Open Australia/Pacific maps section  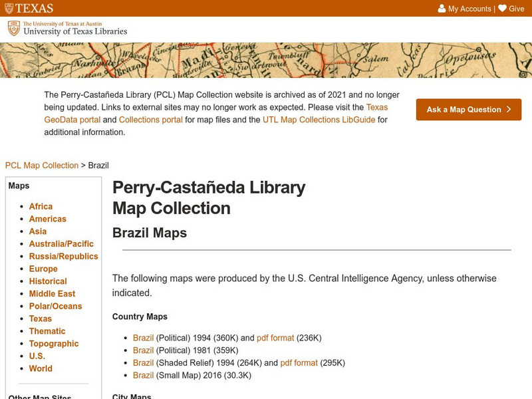(61, 244)
